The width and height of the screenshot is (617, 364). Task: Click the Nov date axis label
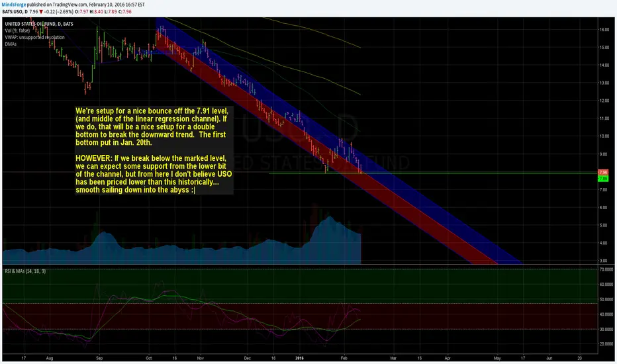201,359
